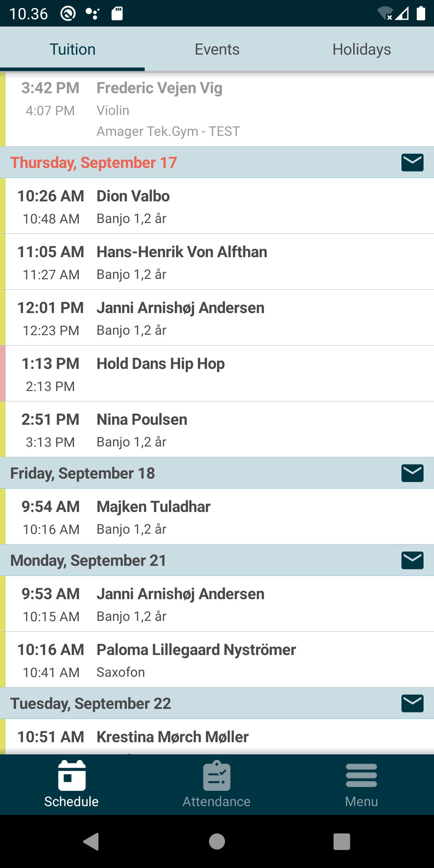The image size is (434, 868).
Task: Open the hamburger Menu icon
Action: point(361,776)
